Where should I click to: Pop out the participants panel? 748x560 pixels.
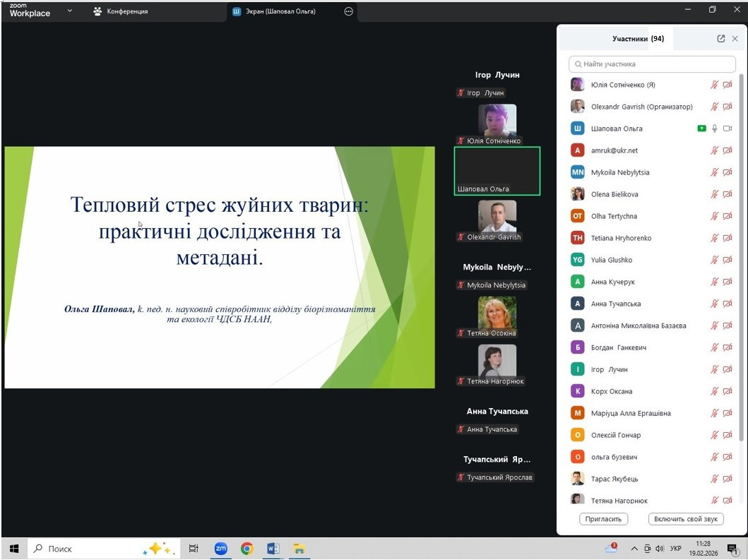click(x=720, y=39)
